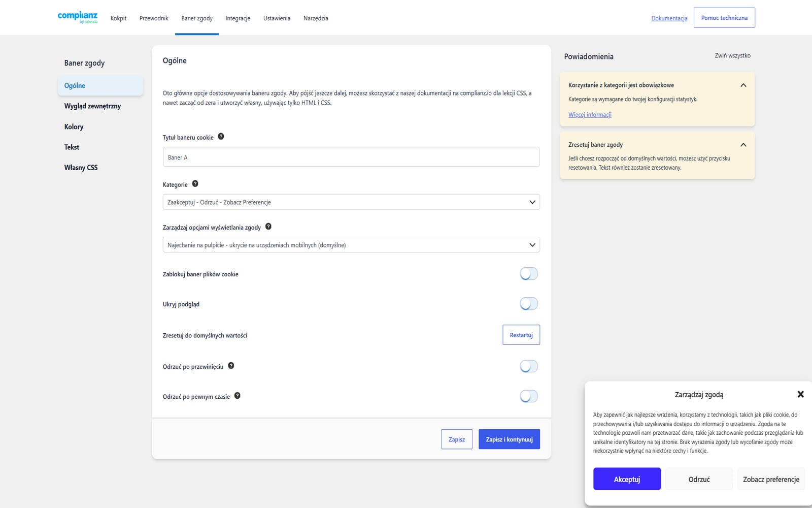Open Wygląd zewnętrzny sidebar section
Viewport: 812px width, 508px height.
coord(92,106)
